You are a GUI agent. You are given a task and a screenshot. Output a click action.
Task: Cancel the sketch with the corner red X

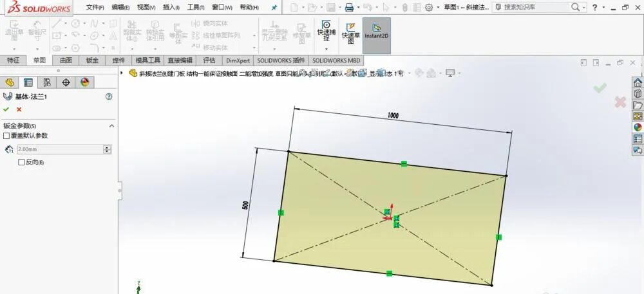[620, 102]
